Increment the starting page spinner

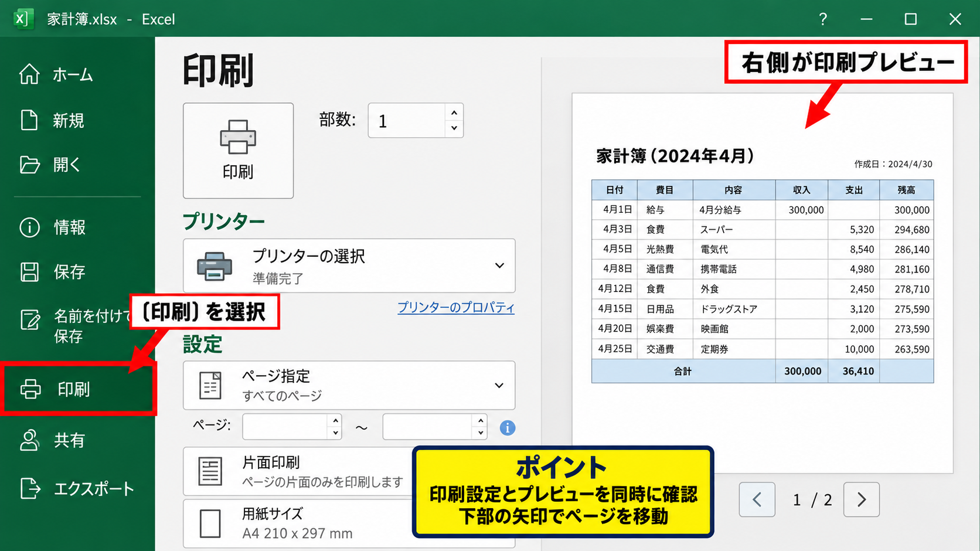pyautogui.click(x=335, y=421)
